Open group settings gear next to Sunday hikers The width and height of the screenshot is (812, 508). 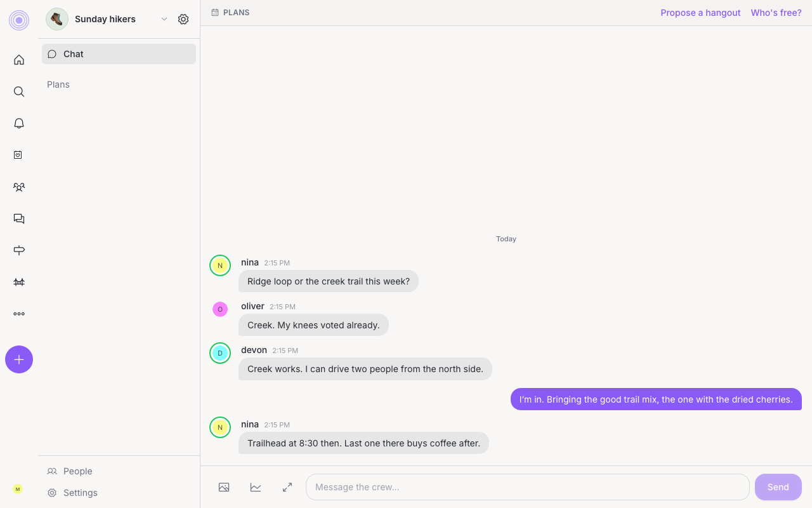[183, 19]
